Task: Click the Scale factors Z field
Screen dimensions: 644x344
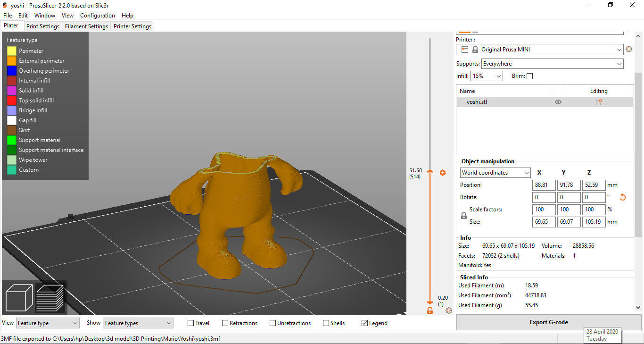Action: [594, 210]
